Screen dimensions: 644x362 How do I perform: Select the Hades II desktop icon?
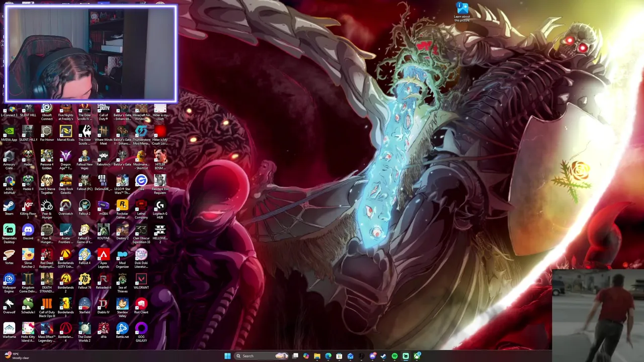tap(28, 183)
